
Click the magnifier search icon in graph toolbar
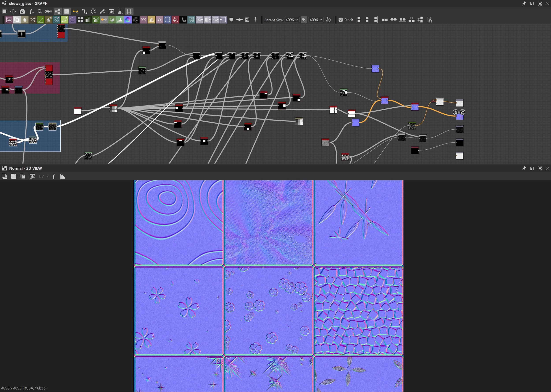40,11
